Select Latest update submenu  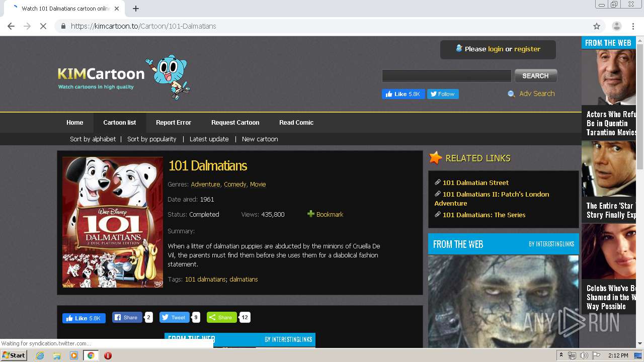(x=209, y=139)
